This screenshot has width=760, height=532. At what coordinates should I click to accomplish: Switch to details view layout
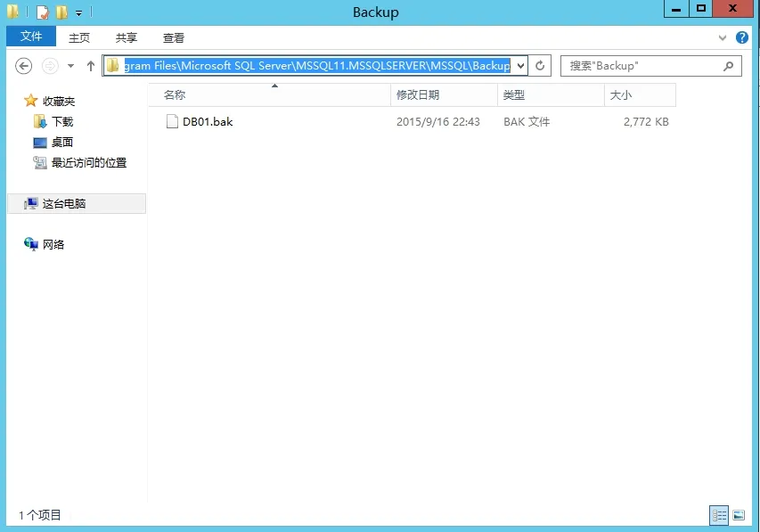click(719, 515)
